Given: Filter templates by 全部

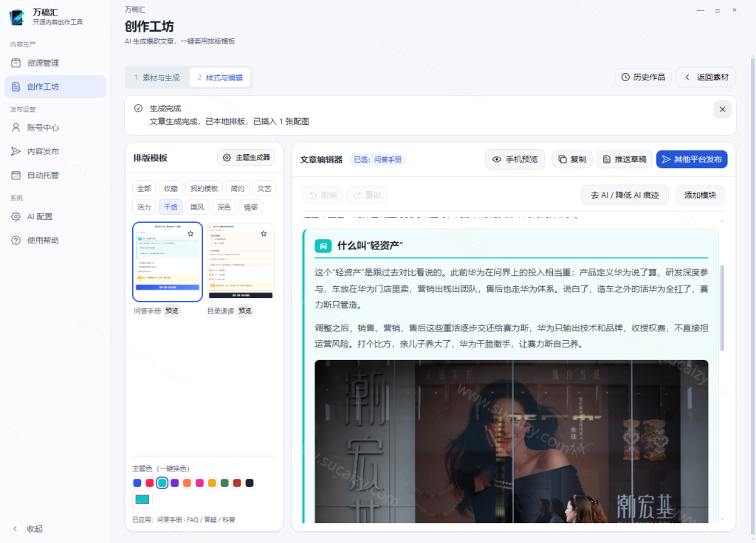Looking at the screenshot, I should pos(144,188).
